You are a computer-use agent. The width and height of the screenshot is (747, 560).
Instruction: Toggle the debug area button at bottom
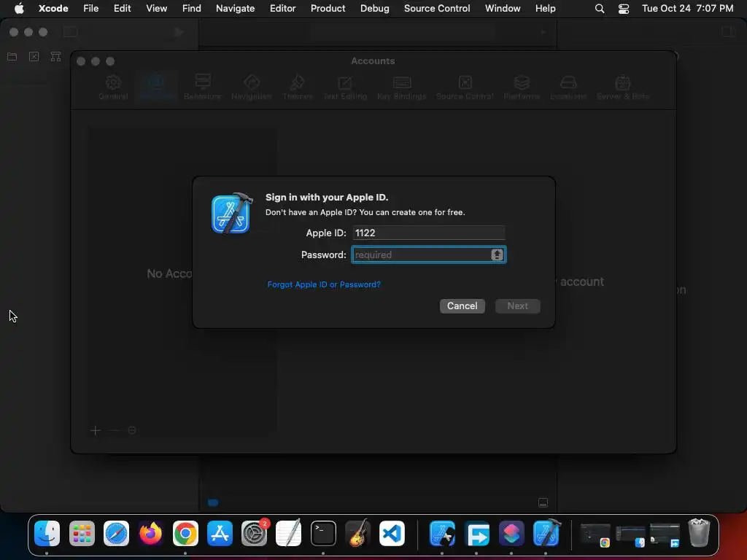pyautogui.click(x=543, y=502)
